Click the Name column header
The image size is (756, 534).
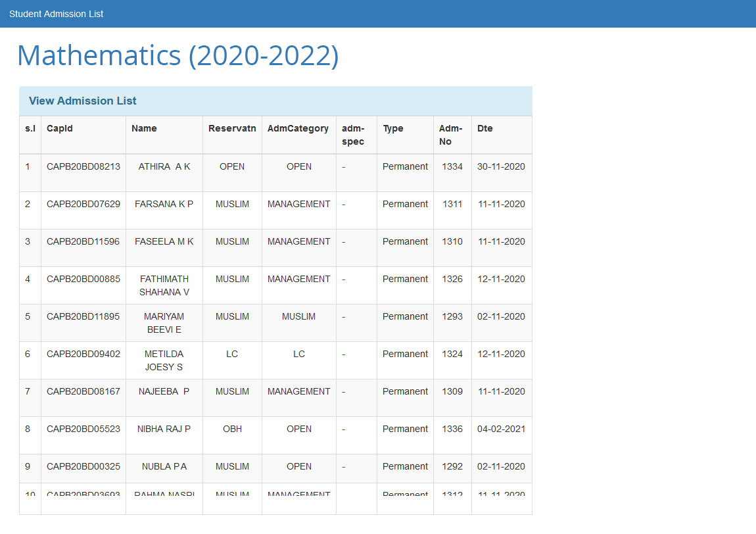click(x=144, y=128)
